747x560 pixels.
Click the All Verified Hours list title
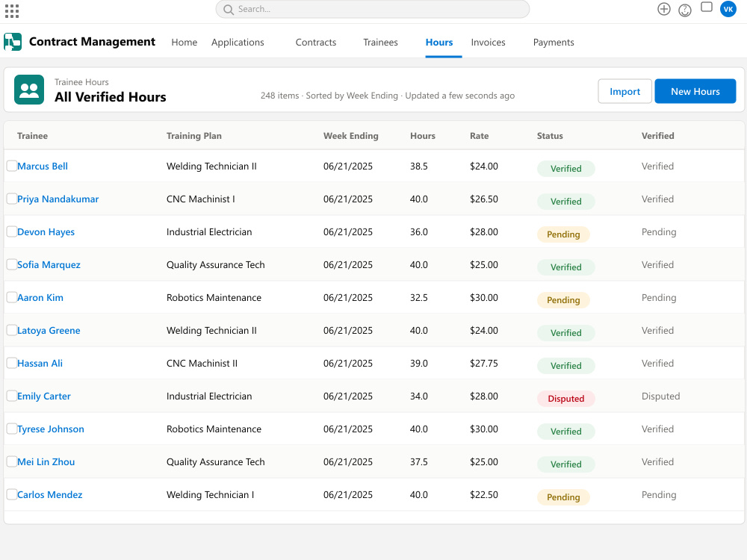[111, 96]
